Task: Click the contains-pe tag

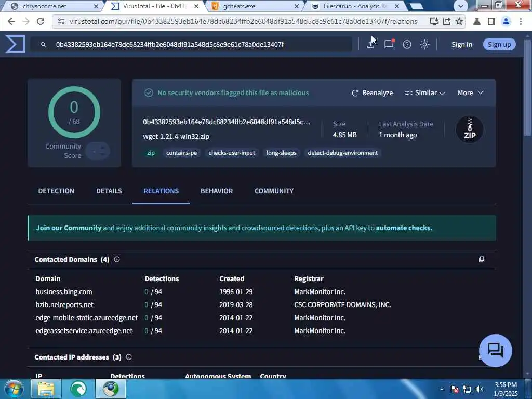Action: point(181,153)
